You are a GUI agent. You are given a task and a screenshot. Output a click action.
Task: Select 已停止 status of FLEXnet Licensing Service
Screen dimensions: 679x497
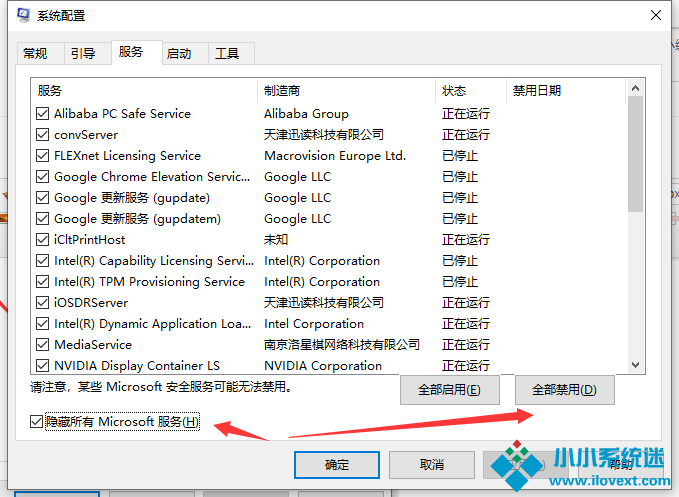[x=460, y=155]
